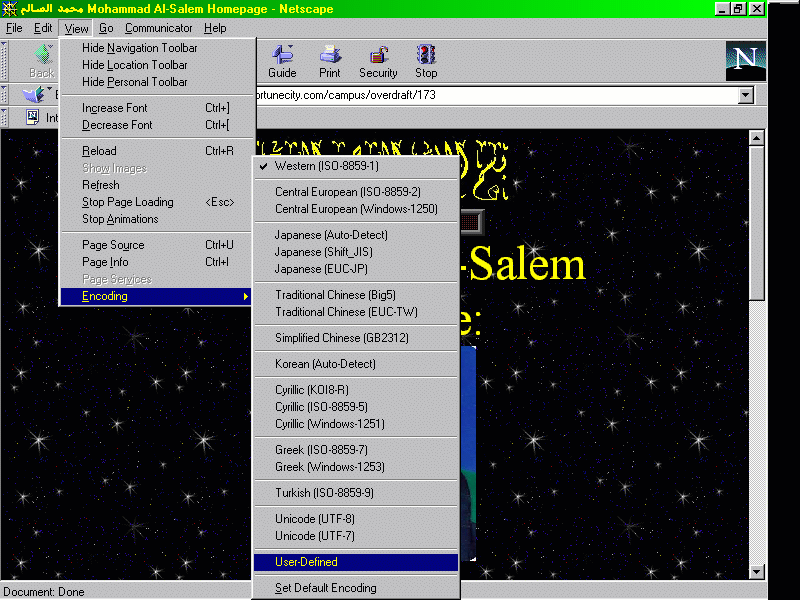This screenshot has height=600, width=800.
Task: Open the Communicator menu
Action: click(159, 28)
